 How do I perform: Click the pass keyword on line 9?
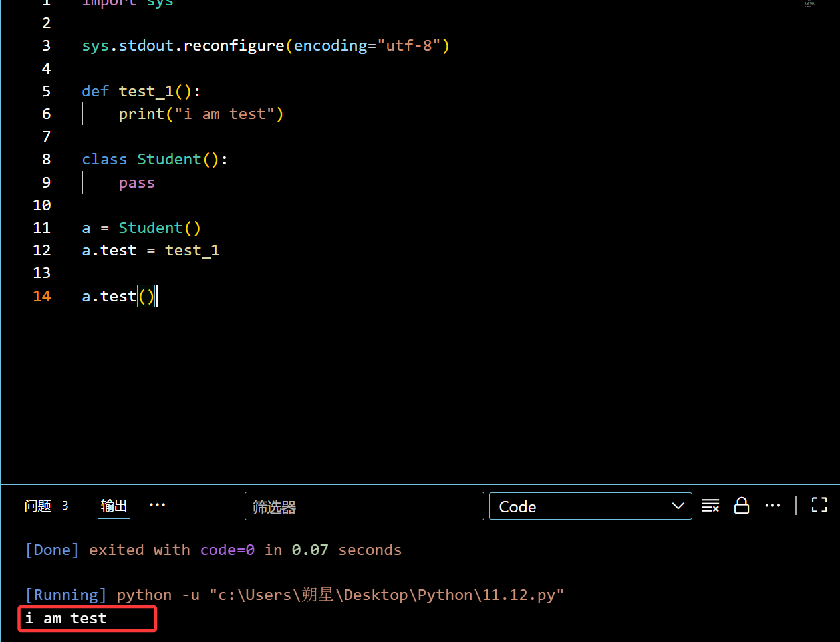[136, 183]
